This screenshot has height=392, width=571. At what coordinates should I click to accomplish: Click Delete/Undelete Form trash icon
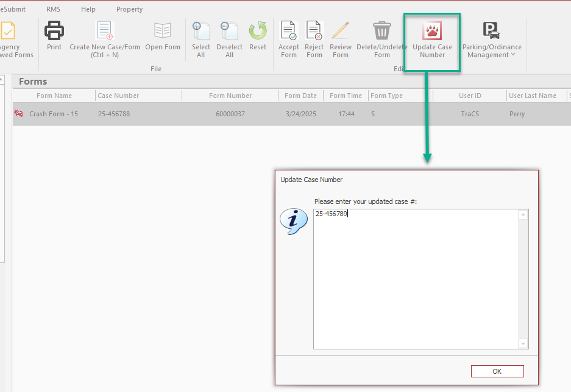click(382, 32)
